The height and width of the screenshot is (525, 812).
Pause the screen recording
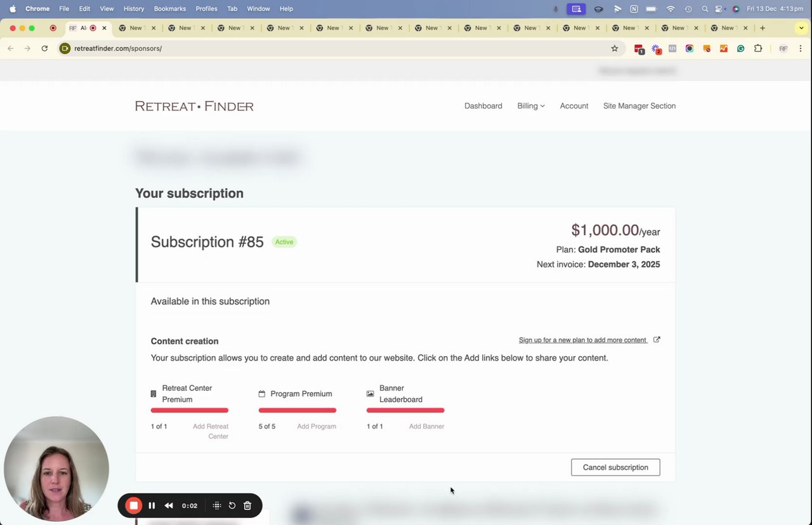click(x=152, y=505)
